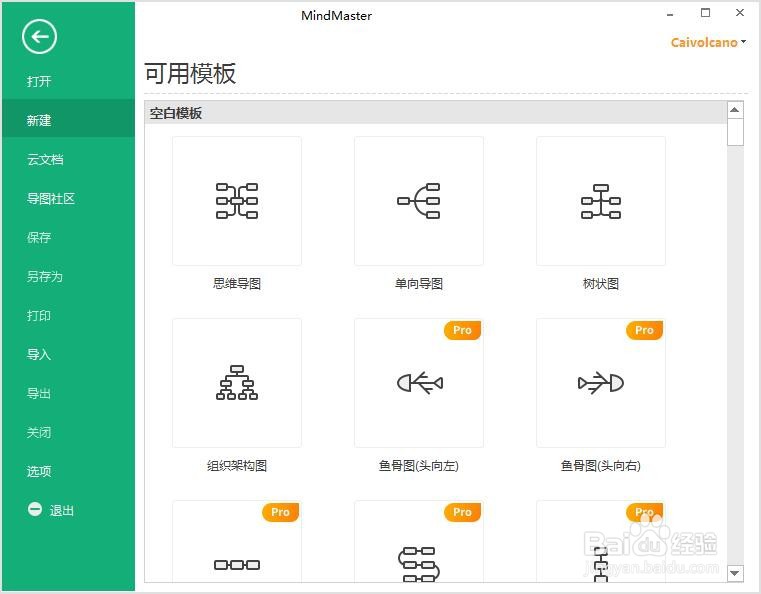Click the scrollbar down arrow
This screenshot has height=594, width=761.
click(x=735, y=574)
